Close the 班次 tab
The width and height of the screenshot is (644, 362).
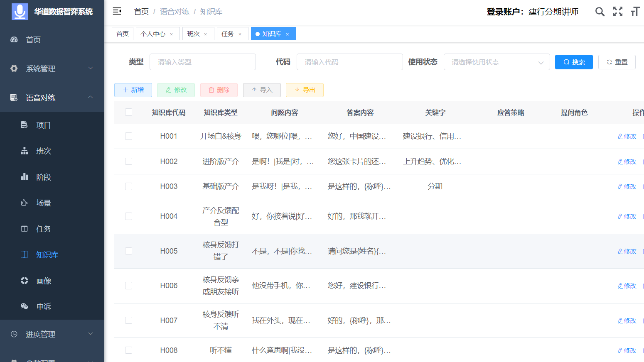(205, 34)
